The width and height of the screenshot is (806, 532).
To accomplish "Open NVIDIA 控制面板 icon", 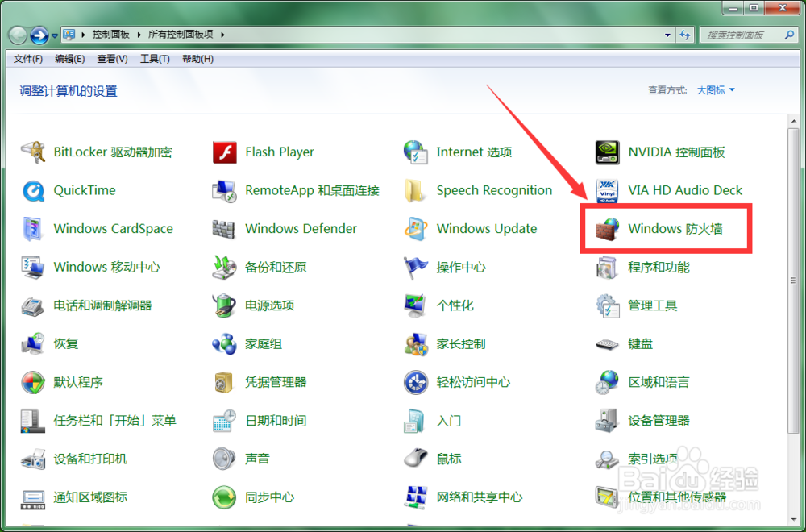I will (x=607, y=152).
